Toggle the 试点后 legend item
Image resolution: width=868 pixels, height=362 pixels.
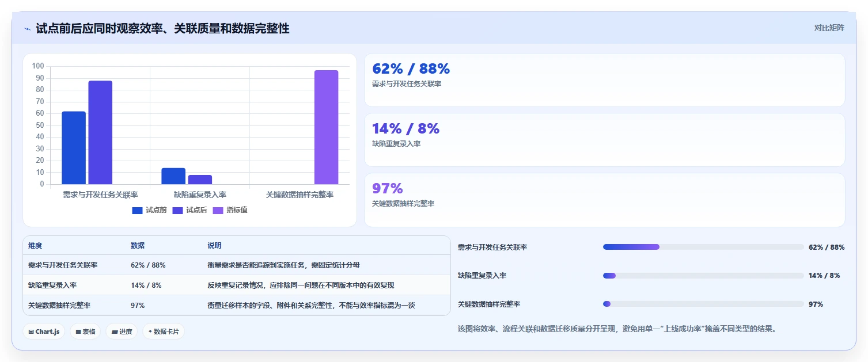(189, 210)
